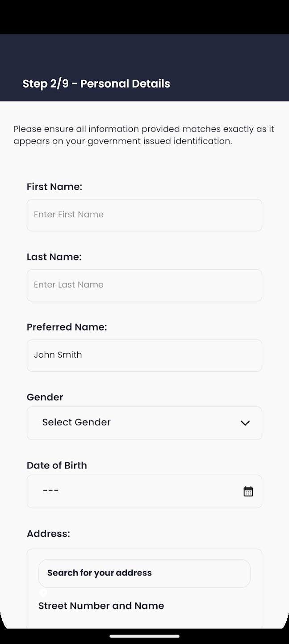Open the Select Gender combo box text
289x644 pixels.
point(76,422)
